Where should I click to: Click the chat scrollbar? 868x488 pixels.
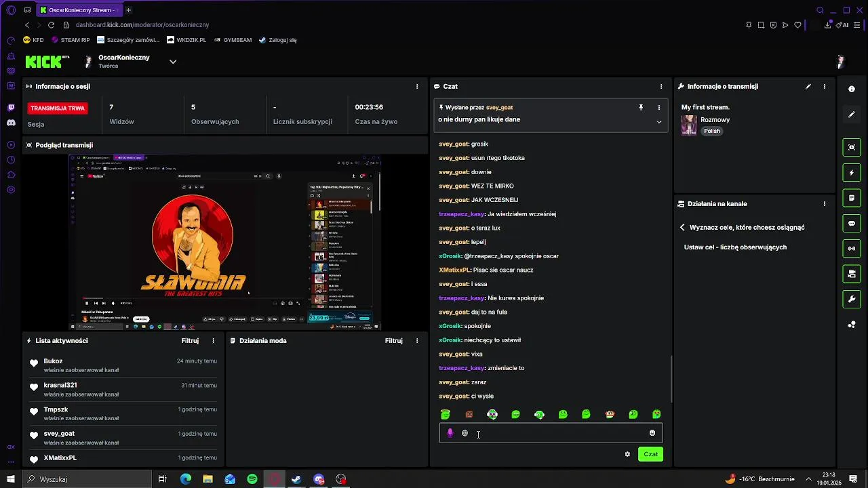click(x=672, y=380)
